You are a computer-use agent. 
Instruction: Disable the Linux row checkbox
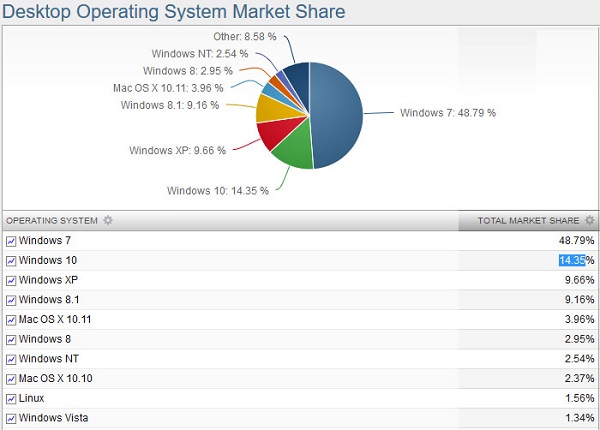(11, 399)
